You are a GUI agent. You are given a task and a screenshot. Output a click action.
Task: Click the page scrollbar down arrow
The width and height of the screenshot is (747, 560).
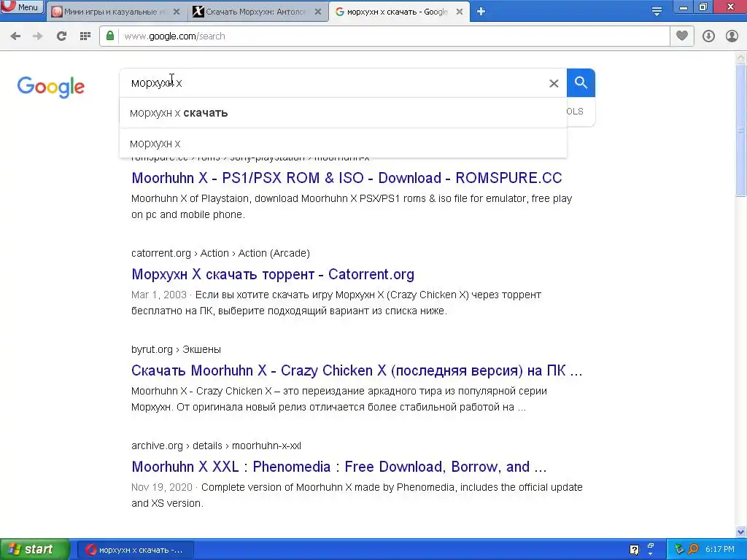point(741,532)
